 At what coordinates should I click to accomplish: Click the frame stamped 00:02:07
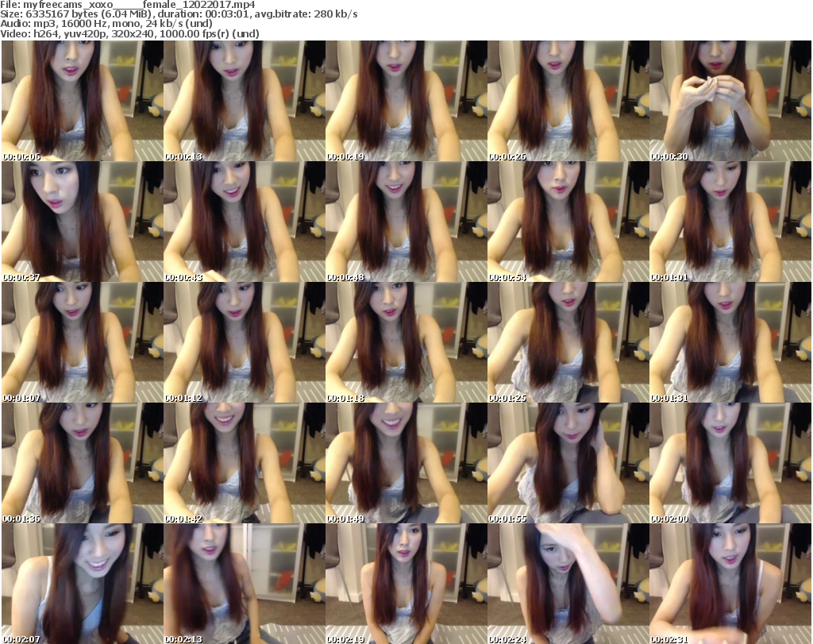click(x=83, y=584)
